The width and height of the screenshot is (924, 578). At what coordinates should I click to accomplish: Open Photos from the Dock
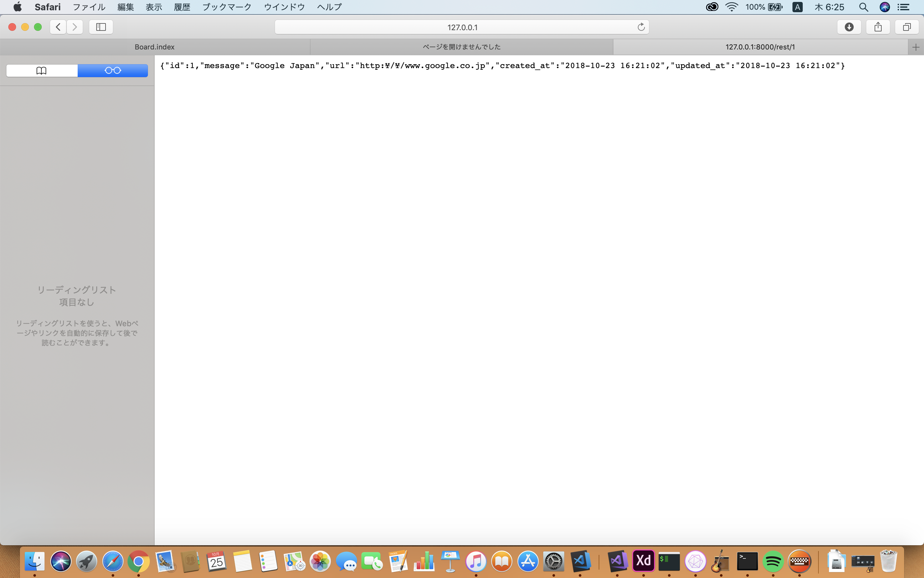click(320, 561)
